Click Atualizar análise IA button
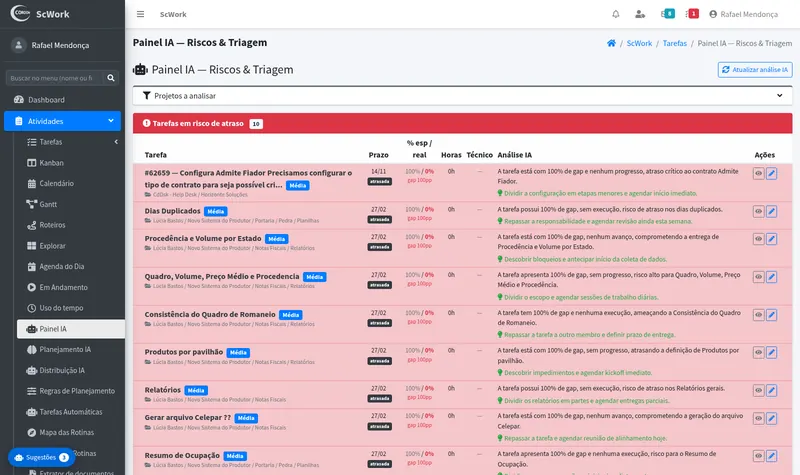Image resolution: width=800 pixels, height=475 pixels. (755, 69)
